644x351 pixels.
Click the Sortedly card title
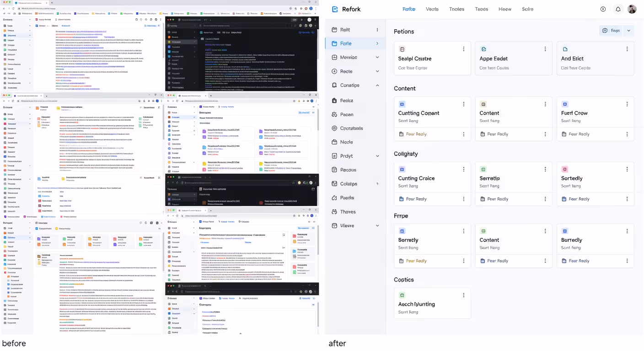point(572,178)
